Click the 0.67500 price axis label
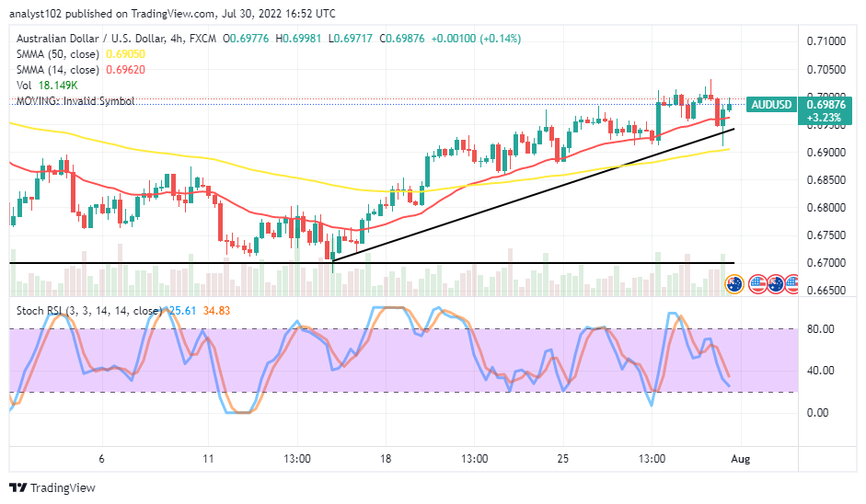The width and height of the screenshot is (866, 504). (826, 235)
